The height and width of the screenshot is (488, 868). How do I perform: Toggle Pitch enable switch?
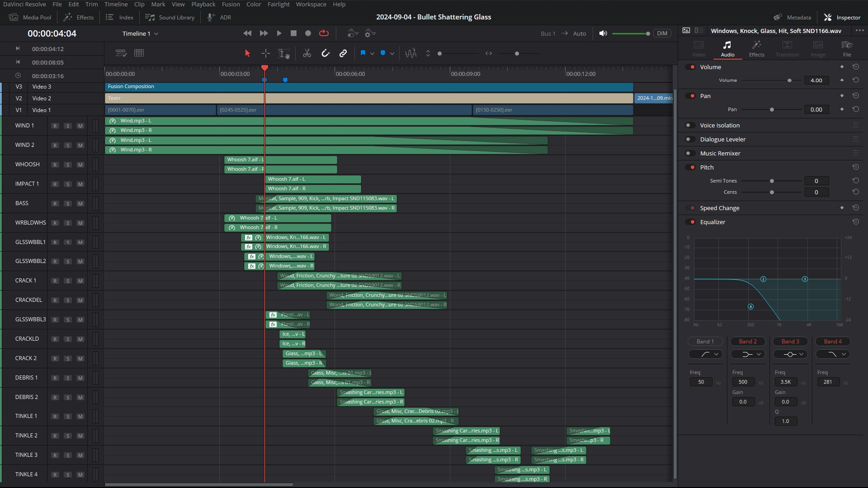(x=690, y=167)
